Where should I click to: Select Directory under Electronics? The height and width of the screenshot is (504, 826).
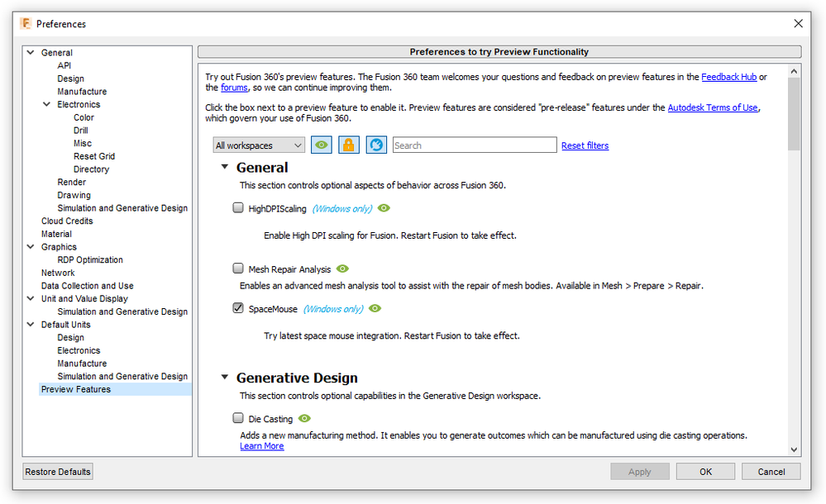pos(91,169)
